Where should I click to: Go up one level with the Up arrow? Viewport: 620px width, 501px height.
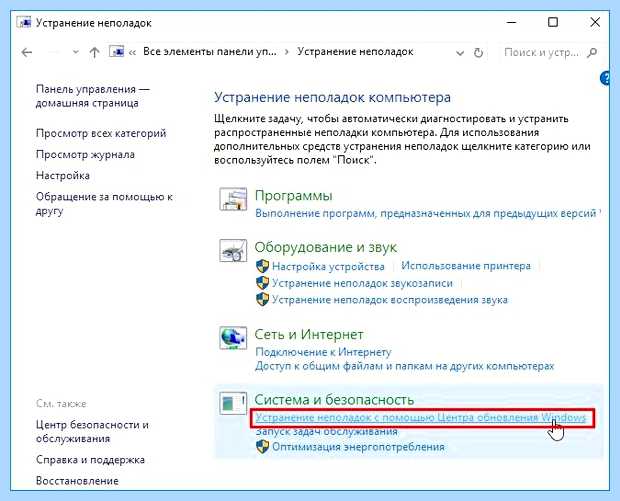pyautogui.click(x=94, y=52)
